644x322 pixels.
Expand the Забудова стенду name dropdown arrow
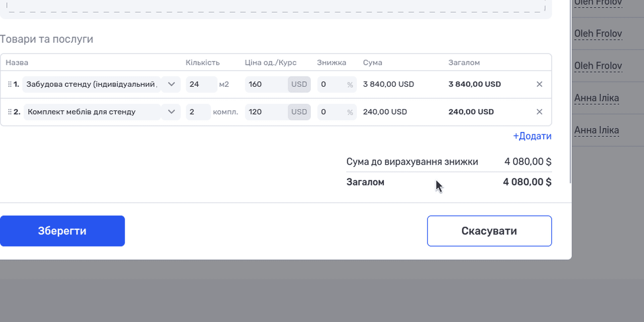click(x=171, y=84)
